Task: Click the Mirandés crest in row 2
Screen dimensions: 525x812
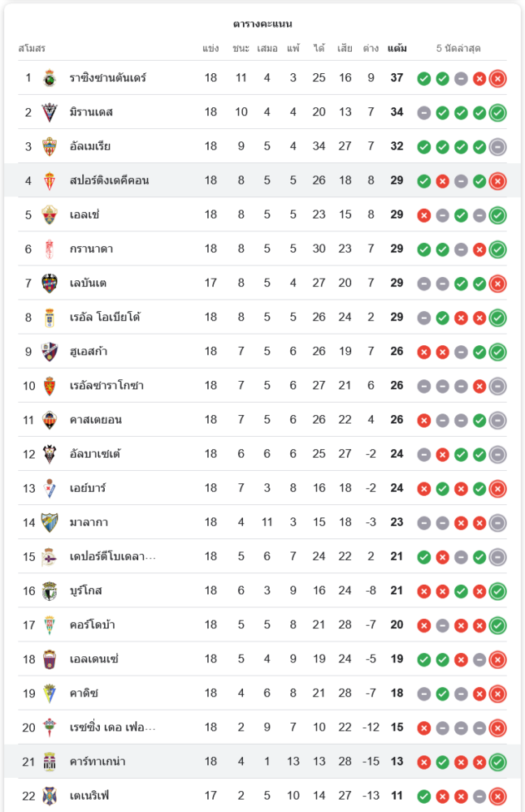Action: pos(50,112)
